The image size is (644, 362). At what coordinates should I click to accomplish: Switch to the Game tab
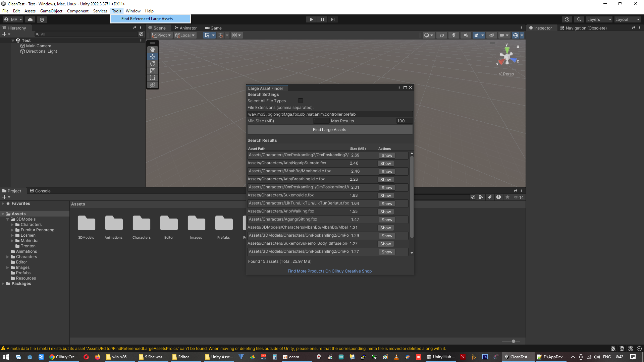coord(213,28)
